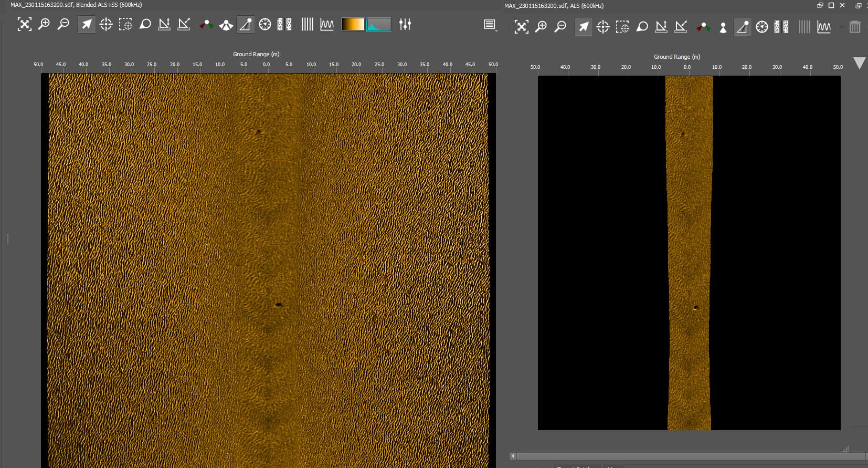Toggle the arrow pointer mode in right toolbar
This screenshot has width=868, height=468.
[583, 27]
